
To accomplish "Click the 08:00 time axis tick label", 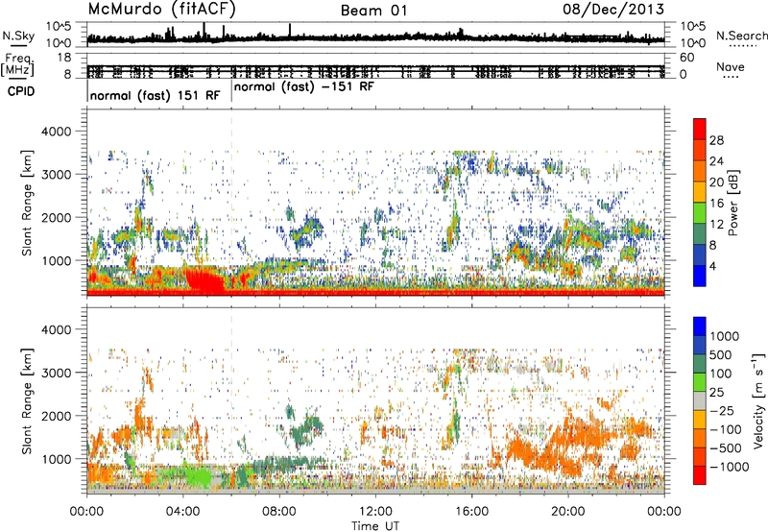I will point(279,512).
